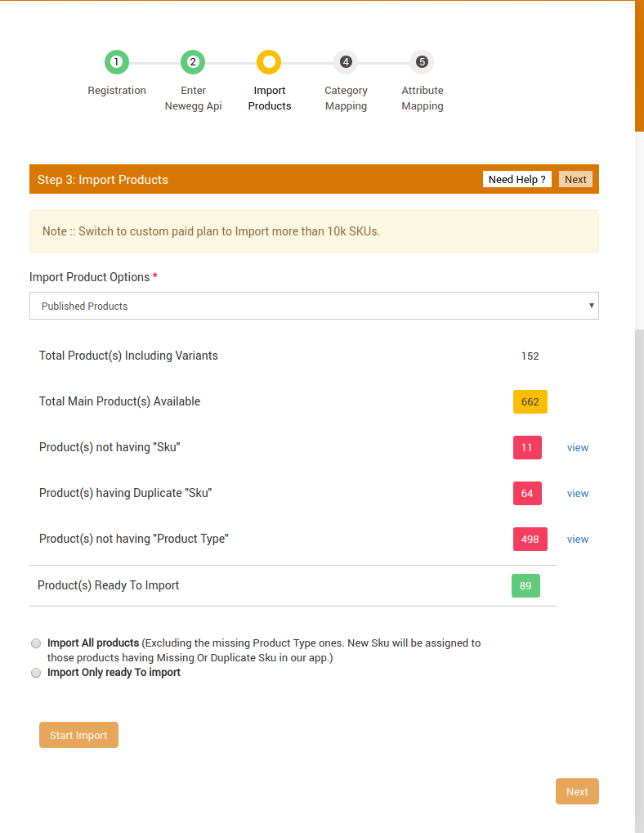View products not having Sku
Viewport: 644px width, 833px height.
click(x=578, y=448)
